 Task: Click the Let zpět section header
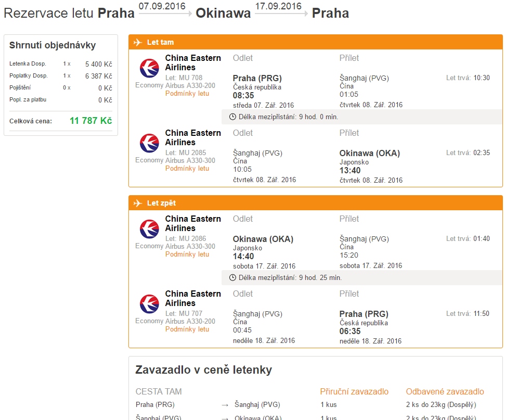click(x=316, y=203)
